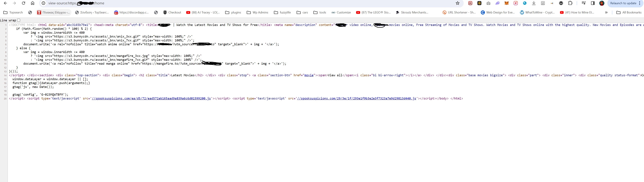Open the URL Shortener bookmark

point(459,12)
